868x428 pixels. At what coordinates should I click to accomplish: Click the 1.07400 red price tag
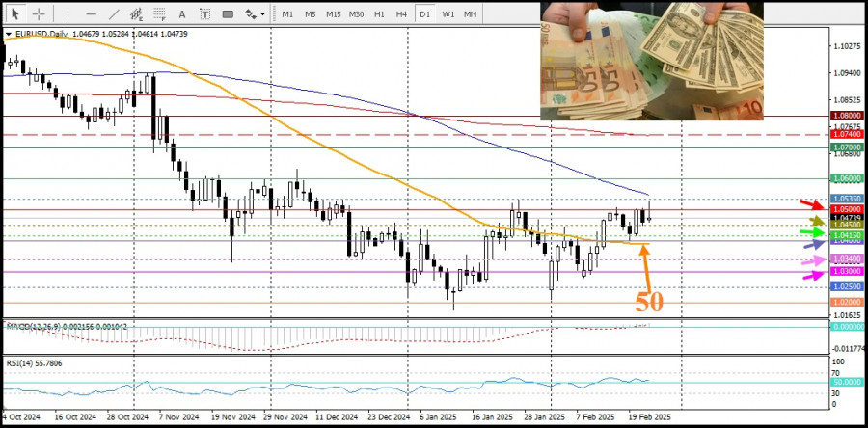[x=847, y=134]
